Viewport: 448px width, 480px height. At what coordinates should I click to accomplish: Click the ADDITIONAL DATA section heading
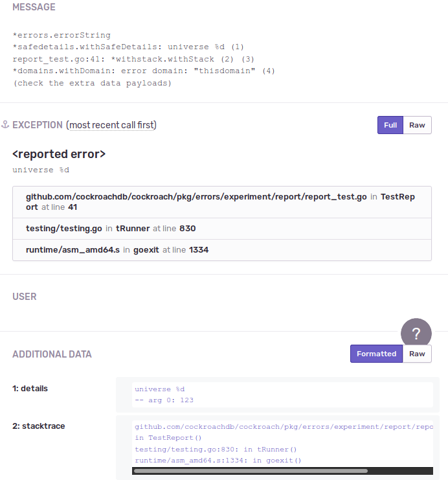click(52, 354)
